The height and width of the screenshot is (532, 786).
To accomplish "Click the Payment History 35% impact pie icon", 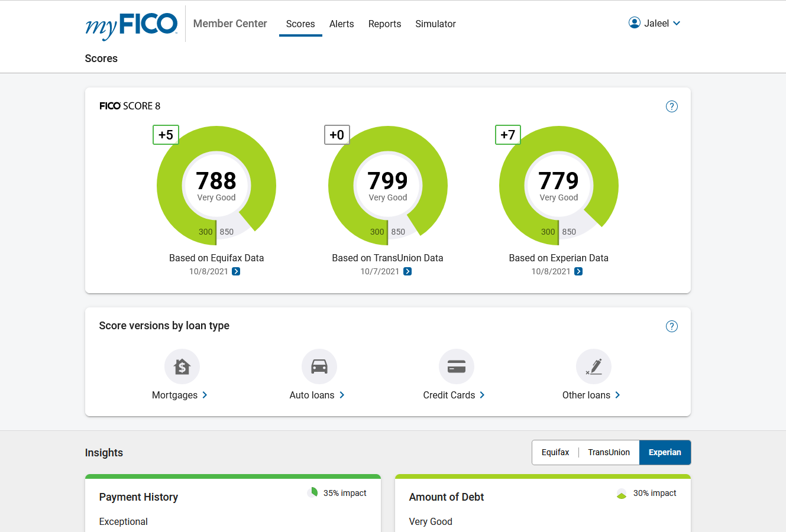I will coord(313,492).
